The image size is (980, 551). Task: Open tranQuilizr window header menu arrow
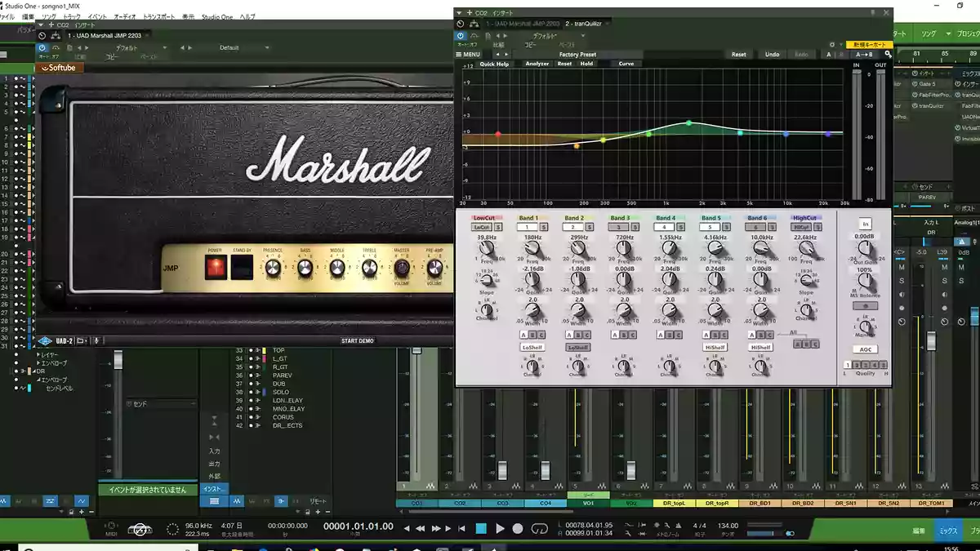460,13
